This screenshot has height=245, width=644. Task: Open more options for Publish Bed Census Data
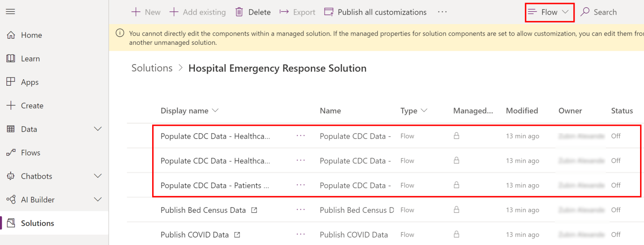[300, 210]
